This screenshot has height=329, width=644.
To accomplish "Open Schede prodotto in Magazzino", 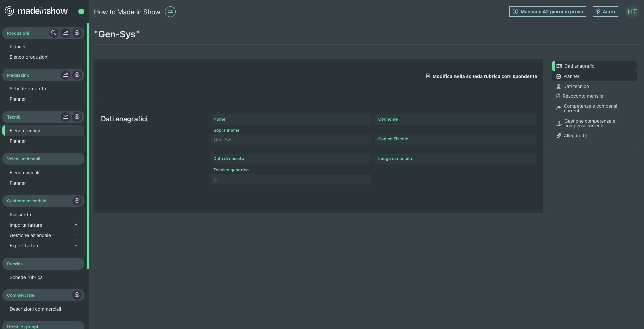I will pyautogui.click(x=28, y=89).
